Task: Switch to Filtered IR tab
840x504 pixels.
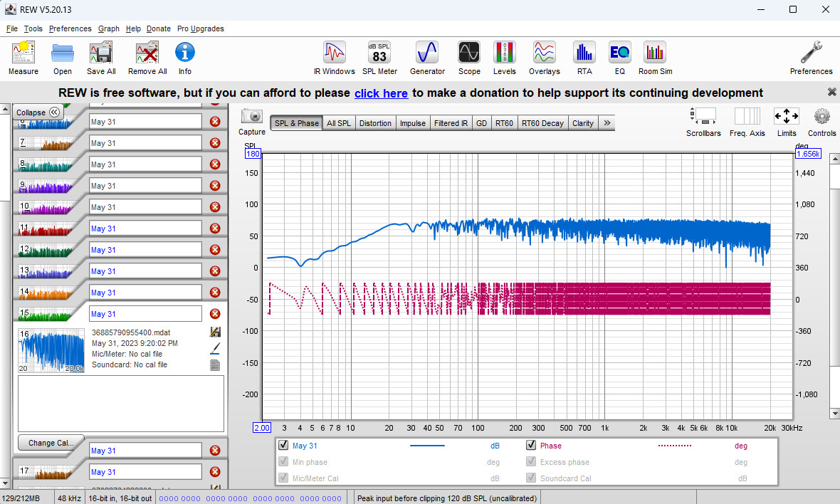Action: point(451,123)
